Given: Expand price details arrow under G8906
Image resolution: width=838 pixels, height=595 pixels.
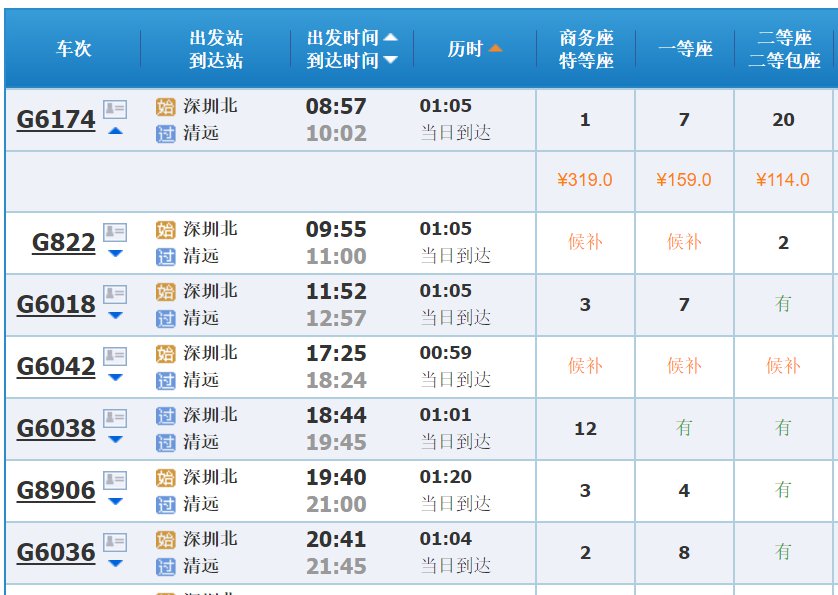Looking at the screenshot, I should [x=115, y=502].
